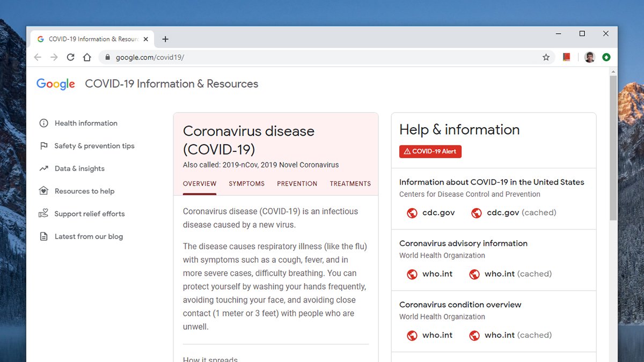Click the back navigation arrow

point(37,57)
